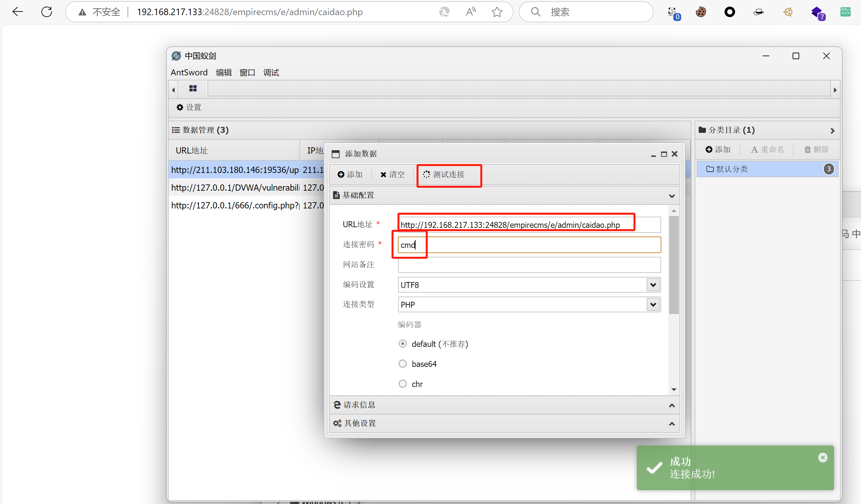Click 添加 plus in add-data dialog

click(x=350, y=175)
